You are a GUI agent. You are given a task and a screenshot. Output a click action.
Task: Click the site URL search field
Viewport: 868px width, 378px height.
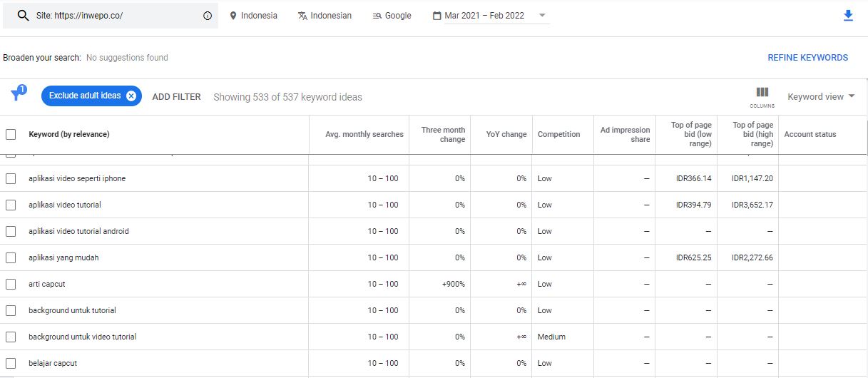pos(114,16)
